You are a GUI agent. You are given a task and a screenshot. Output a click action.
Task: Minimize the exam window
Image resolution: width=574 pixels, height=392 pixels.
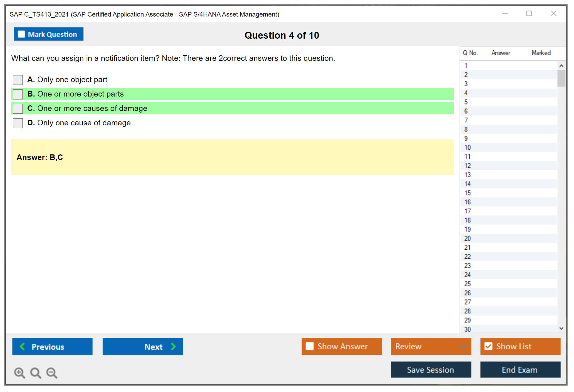[x=505, y=14]
